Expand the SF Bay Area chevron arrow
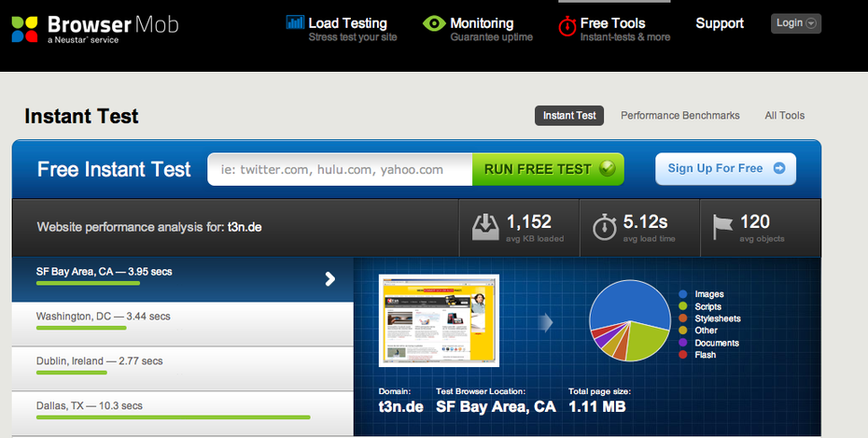This screenshot has width=868, height=438. click(329, 278)
